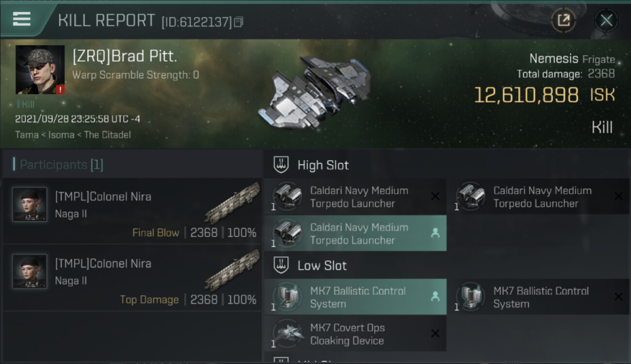The height and width of the screenshot is (364, 631).
Task: Close the kill report window
Action: point(606,20)
